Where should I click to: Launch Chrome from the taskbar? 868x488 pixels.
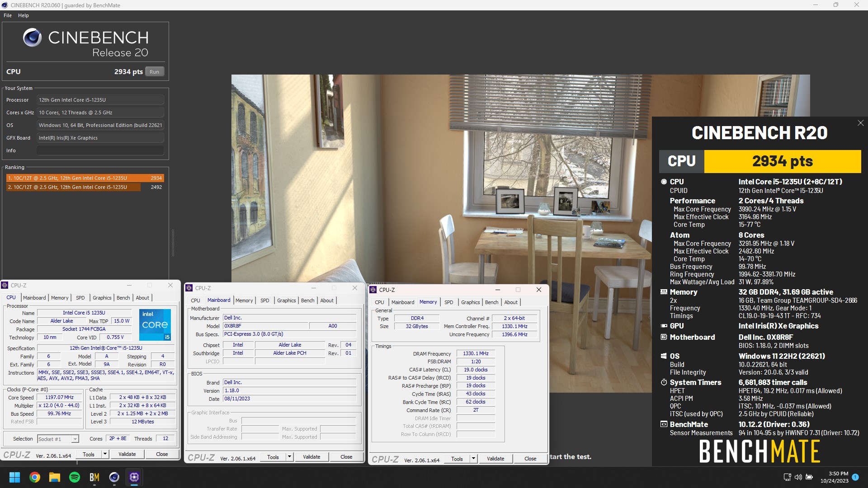35,477
